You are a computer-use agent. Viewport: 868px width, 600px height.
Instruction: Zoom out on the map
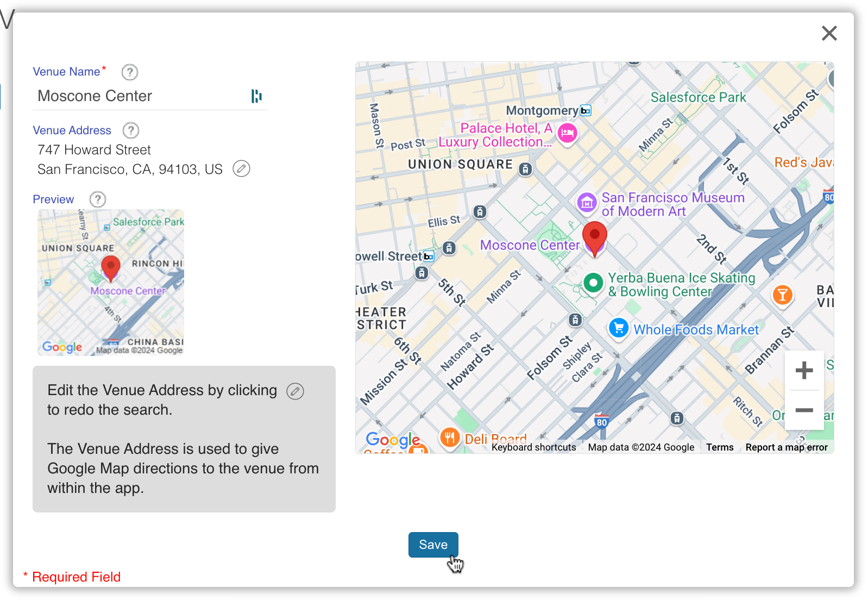[x=804, y=410]
